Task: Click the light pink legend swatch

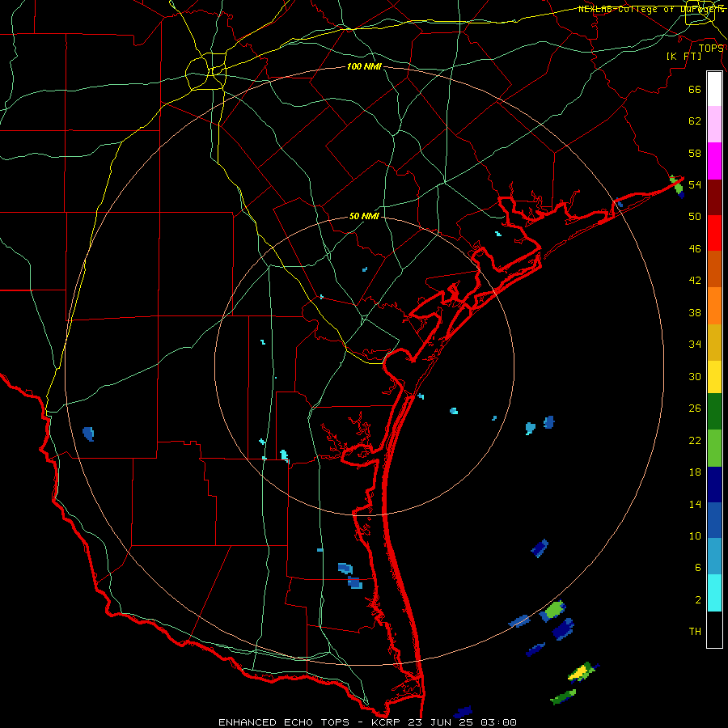Action: [714, 124]
